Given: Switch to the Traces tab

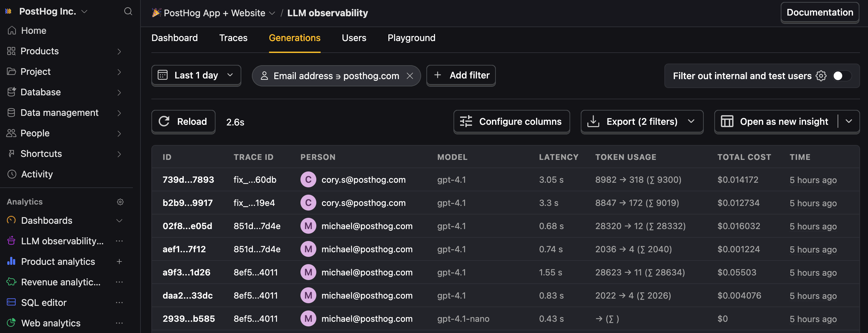Looking at the screenshot, I should click(x=233, y=38).
